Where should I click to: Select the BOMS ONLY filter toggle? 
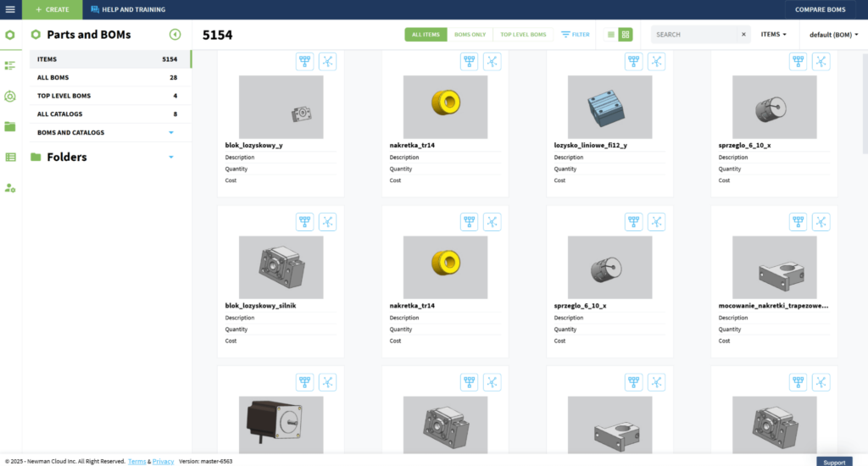pyautogui.click(x=470, y=34)
